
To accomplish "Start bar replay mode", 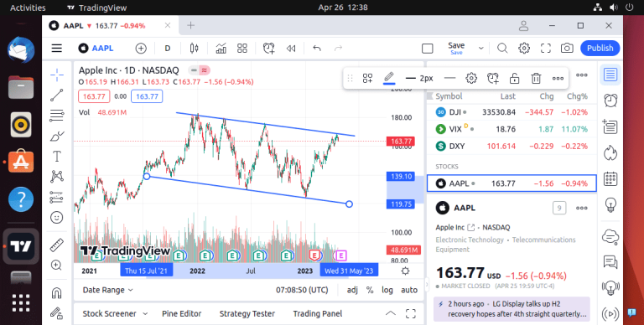I will pos(291,49).
